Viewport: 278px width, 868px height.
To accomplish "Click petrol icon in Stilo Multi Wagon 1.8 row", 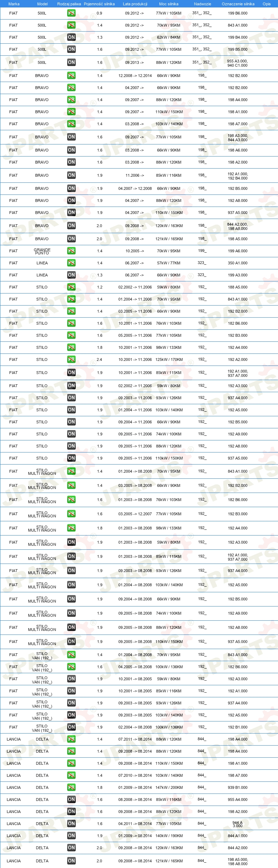I will [x=71, y=528].
